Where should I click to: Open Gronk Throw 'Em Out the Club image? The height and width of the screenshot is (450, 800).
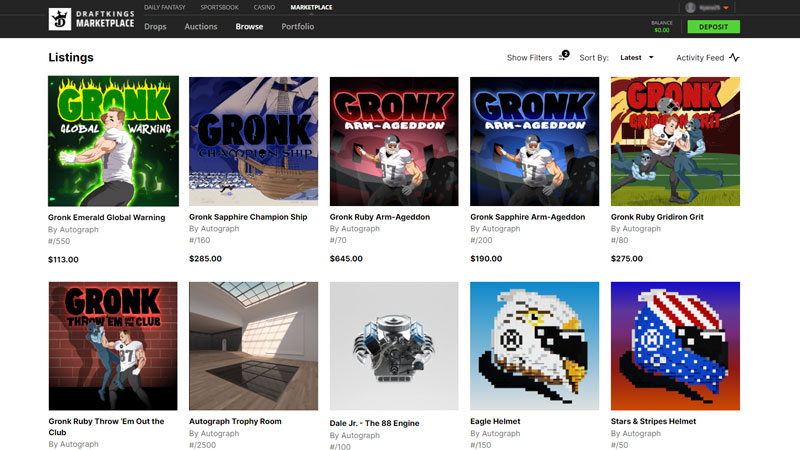coord(113,346)
